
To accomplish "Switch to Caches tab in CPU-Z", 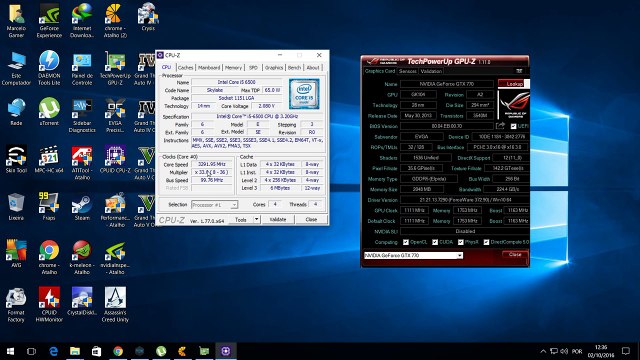I will 185,68.
